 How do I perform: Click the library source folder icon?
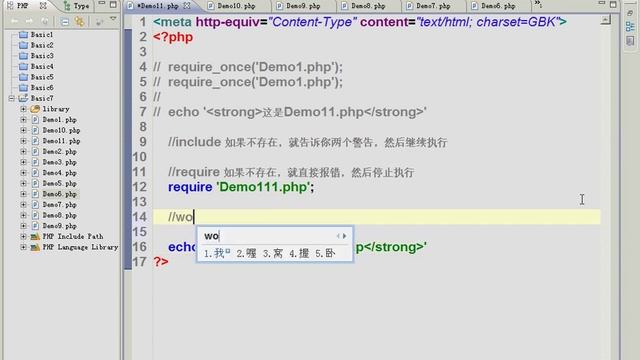(35, 109)
